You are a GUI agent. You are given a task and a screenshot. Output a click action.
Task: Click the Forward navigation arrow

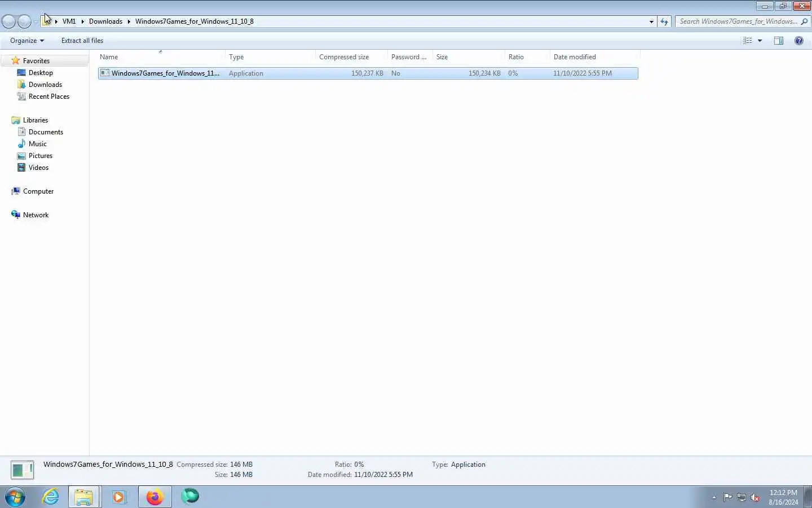[x=24, y=21]
